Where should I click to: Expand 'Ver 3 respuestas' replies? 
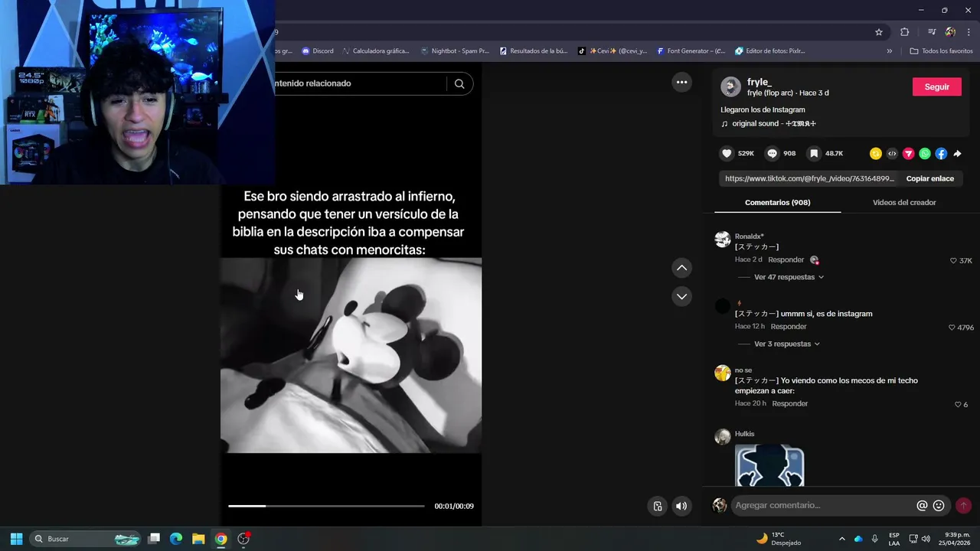(x=786, y=344)
